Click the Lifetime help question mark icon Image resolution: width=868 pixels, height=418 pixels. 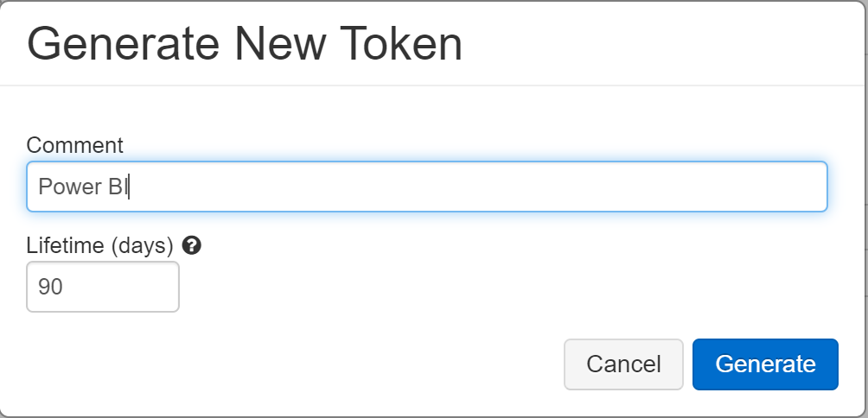pos(191,245)
